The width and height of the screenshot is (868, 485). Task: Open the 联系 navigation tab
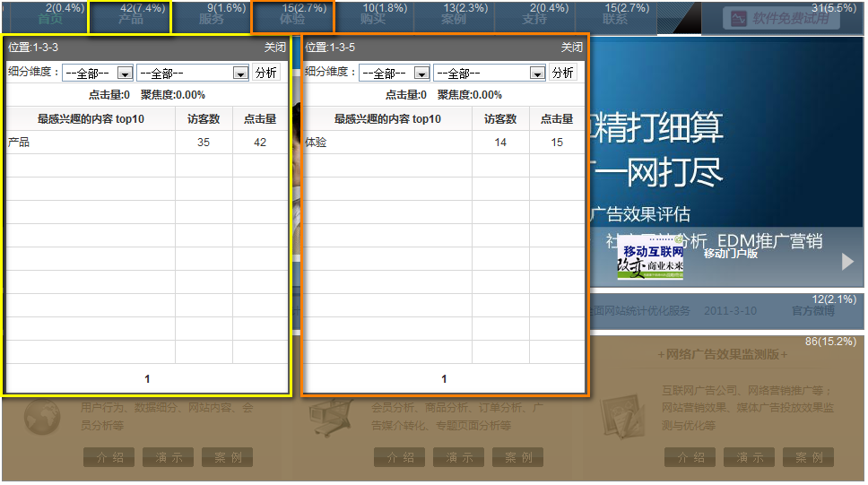click(615, 19)
